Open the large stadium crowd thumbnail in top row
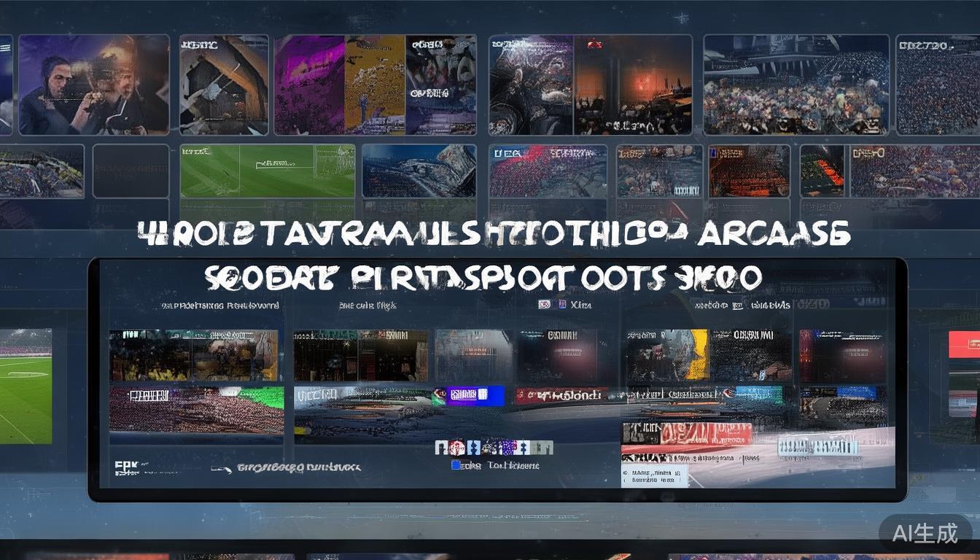The height and width of the screenshot is (560, 980). pyautogui.click(x=796, y=85)
